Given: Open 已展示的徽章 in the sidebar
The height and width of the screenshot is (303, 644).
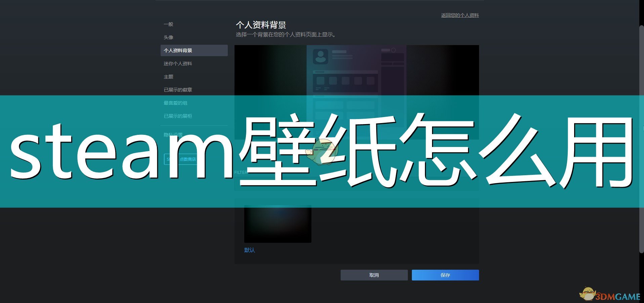Looking at the screenshot, I should tap(178, 90).
